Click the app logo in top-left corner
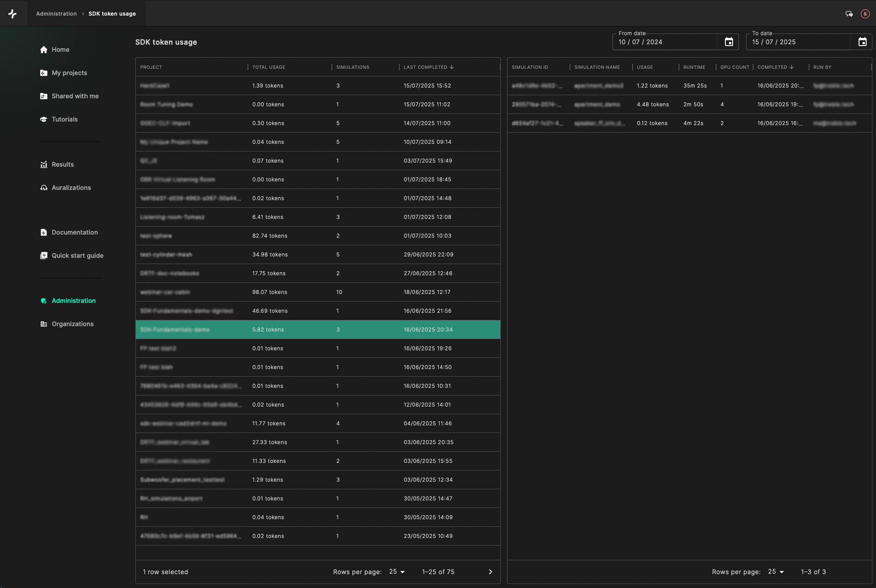The height and width of the screenshot is (588, 876). (13, 14)
